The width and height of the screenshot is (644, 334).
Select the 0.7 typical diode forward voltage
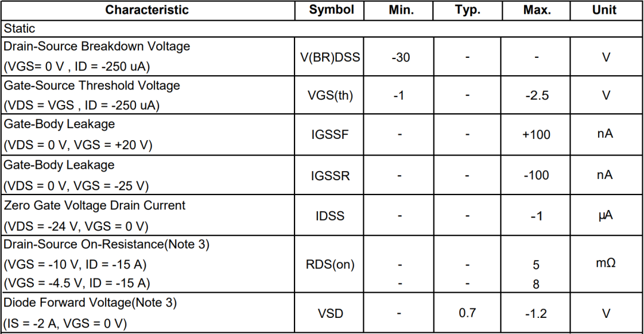(x=467, y=312)
